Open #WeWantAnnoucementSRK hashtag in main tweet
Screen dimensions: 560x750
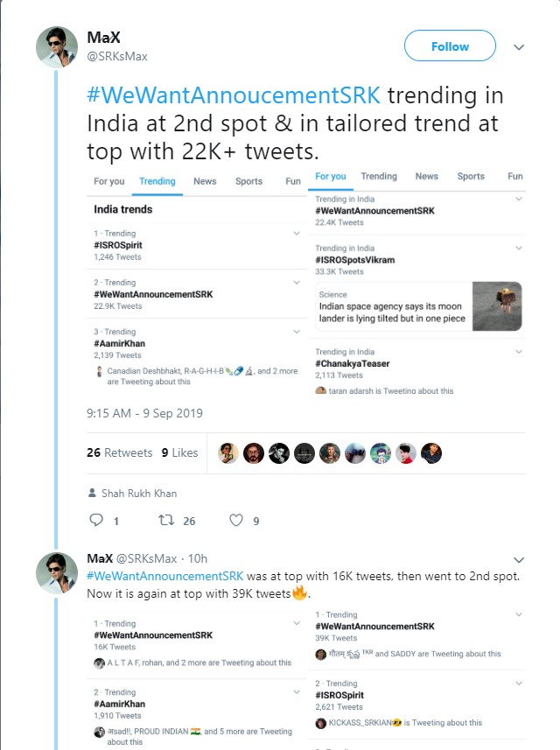pos(234,96)
